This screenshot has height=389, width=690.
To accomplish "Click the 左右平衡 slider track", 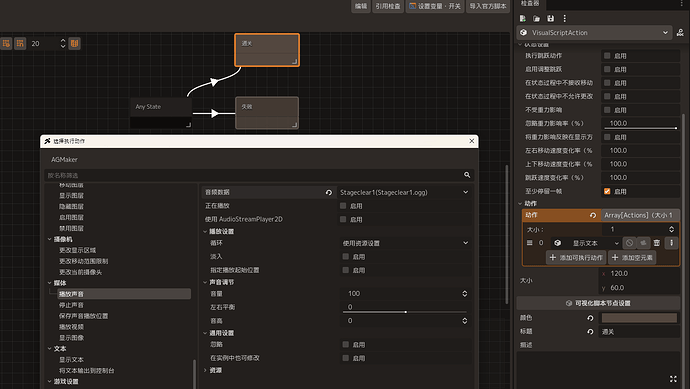I will point(404,312).
